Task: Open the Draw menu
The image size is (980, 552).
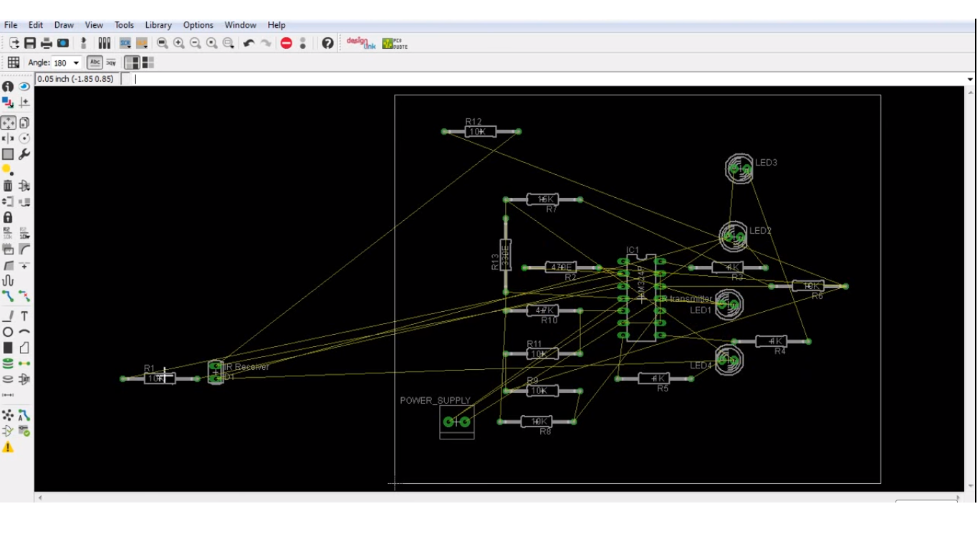Action: coord(64,25)
